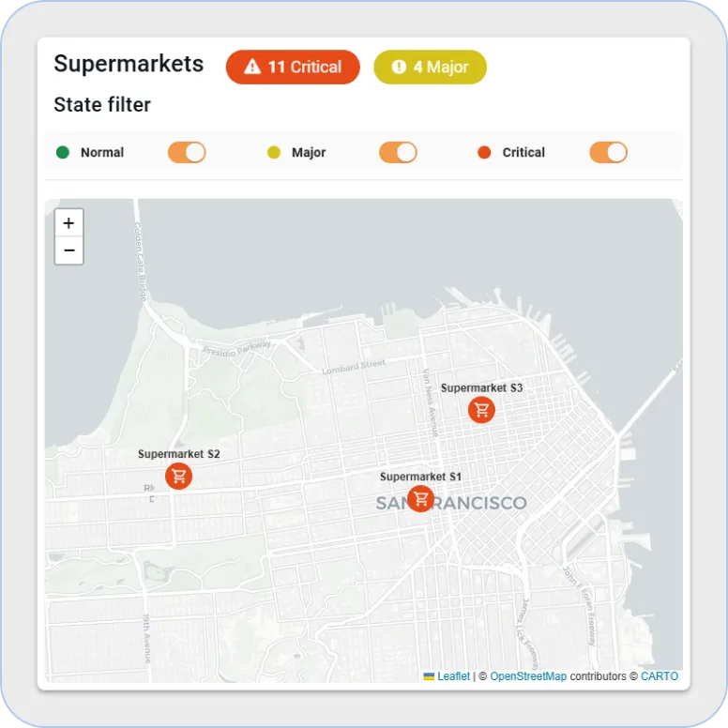728x728 pixels.
Task: Click the Supermarket S1 cart marker
Action: coord(421,498)
